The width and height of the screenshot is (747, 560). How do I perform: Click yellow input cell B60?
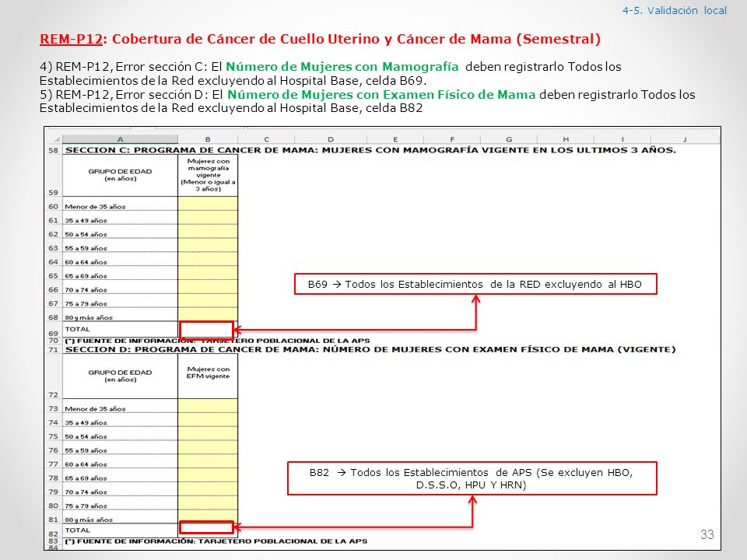pos(208,204)
